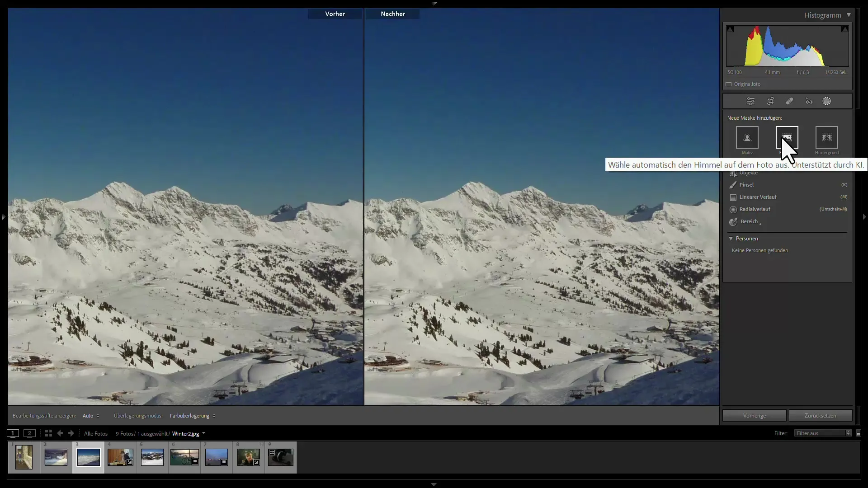Click the Nachher view label
The height and width of the screenshot is (488, 868).
point(393,14)
